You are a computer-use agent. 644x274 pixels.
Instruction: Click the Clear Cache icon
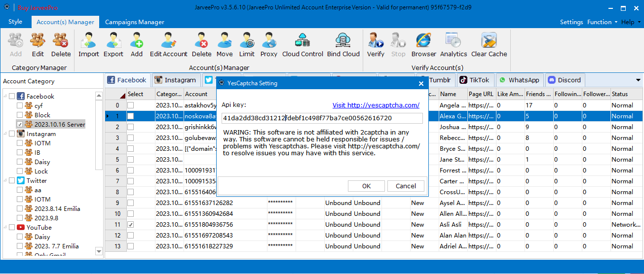[x=489, y=45]
